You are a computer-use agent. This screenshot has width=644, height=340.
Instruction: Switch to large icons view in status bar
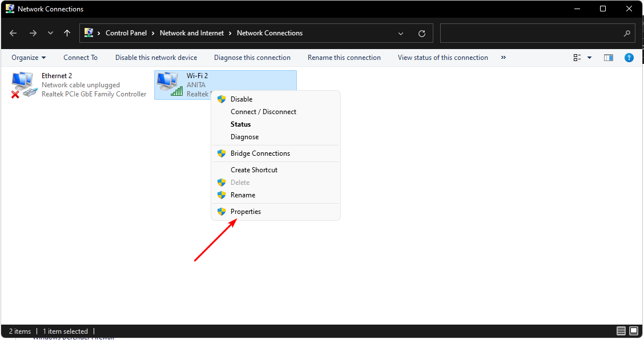click(x=634, y=331)
